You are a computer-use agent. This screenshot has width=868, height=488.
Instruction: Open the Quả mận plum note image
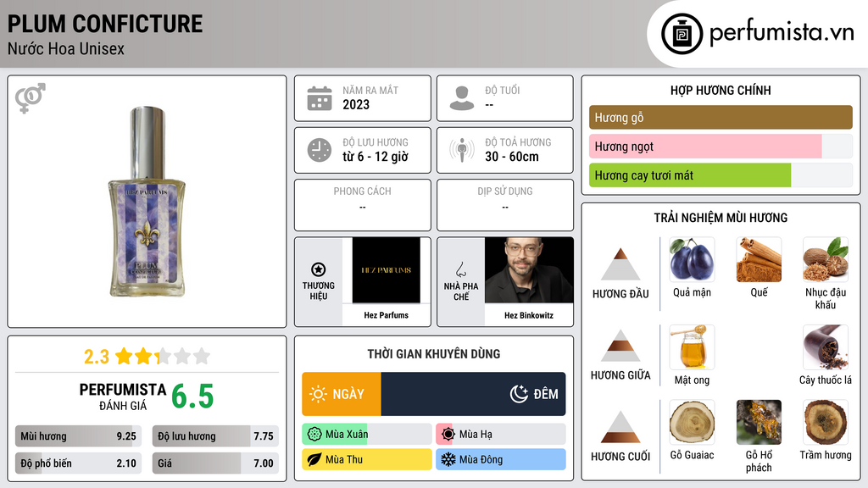(692, 259)
